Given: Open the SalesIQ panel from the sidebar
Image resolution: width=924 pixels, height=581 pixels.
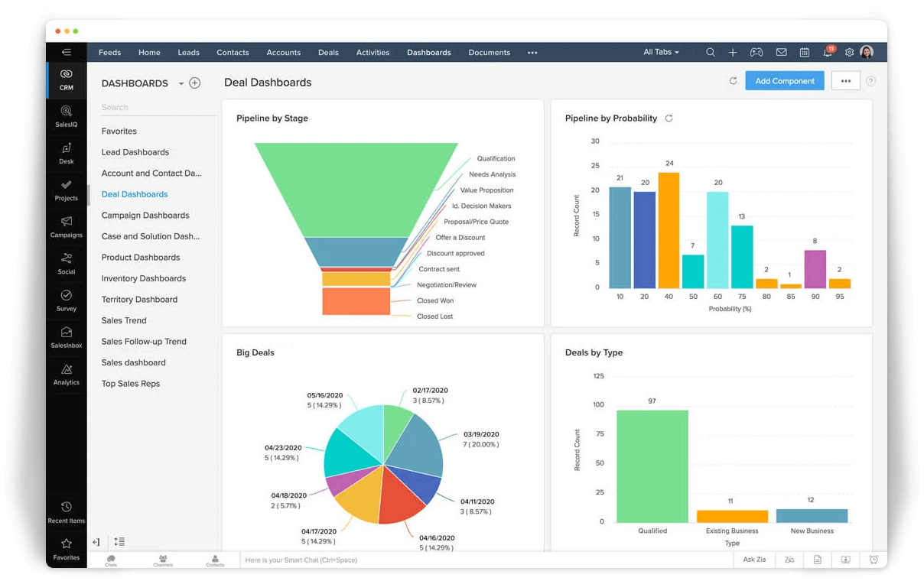Looking at the screenshot, I should pos(67,116).
